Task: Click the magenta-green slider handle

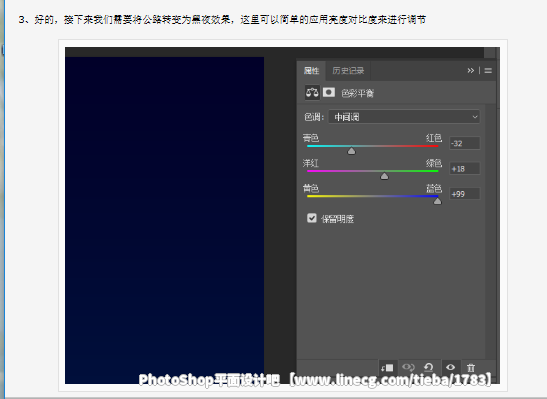Action: tap(384, 176)
